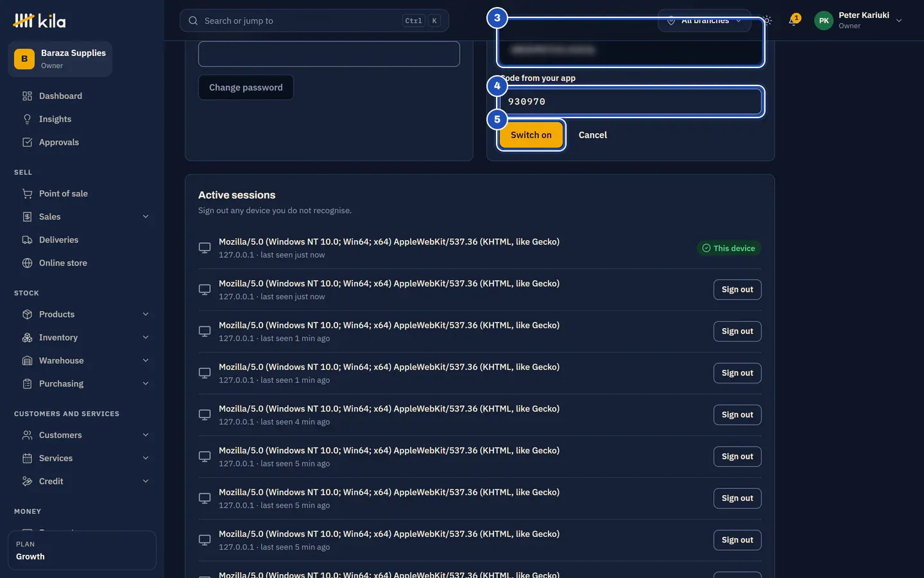Click the Products box icon
924x578 pixels.
(x=27, y=314)
